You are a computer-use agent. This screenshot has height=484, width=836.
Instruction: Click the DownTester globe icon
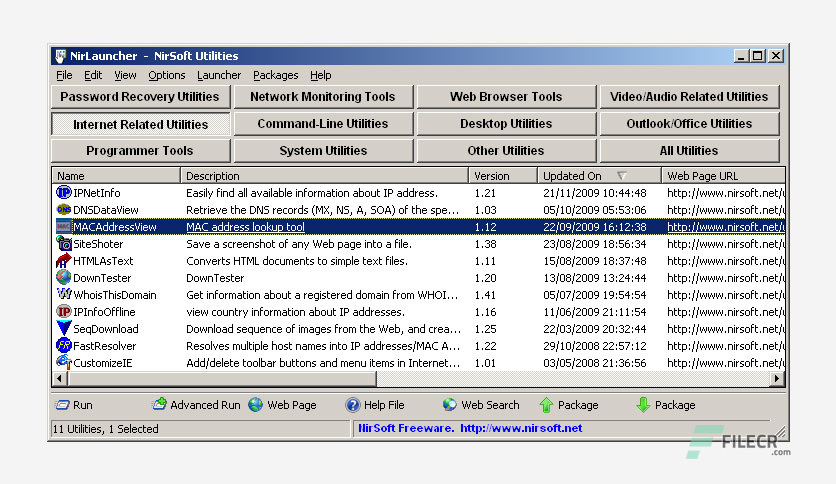point(63,277)
